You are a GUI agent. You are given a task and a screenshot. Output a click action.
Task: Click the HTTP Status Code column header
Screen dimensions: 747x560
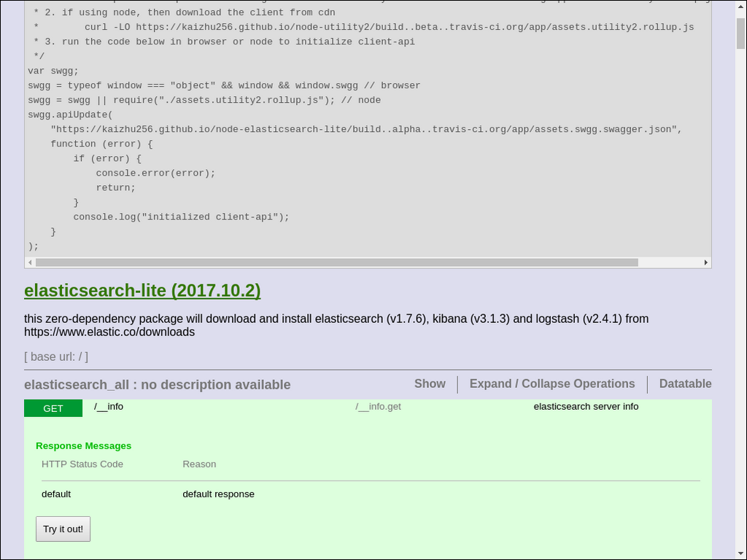(x=82, y=464)
